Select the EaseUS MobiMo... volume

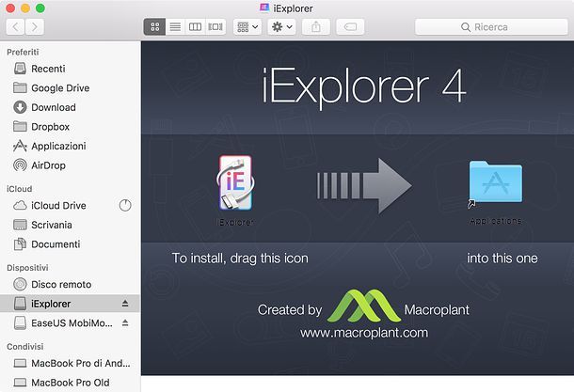click(72, 323)
